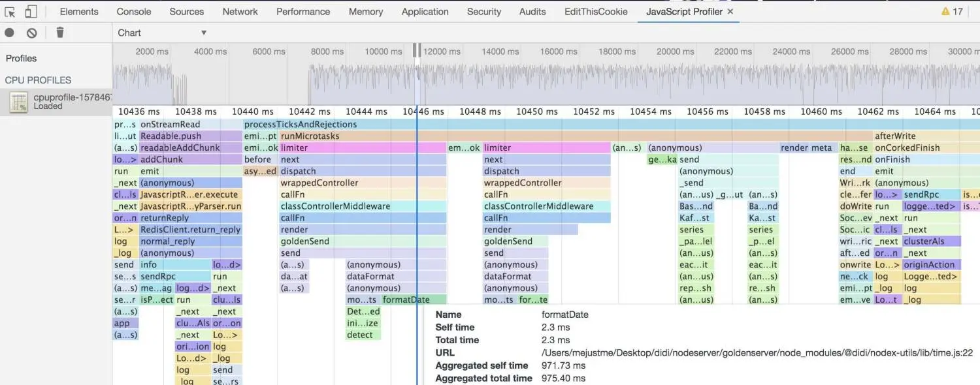Select the RedisClient.return_reply block
Image resolution: width=980 pixels, height=385 pixels.
[x=191, y=230]
